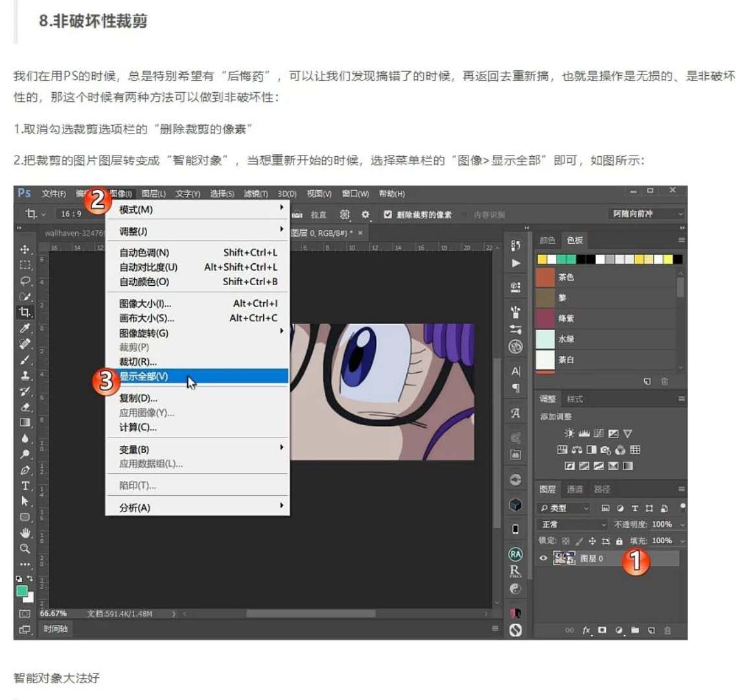Click the Add layer mask icon

tap(602, 630)
